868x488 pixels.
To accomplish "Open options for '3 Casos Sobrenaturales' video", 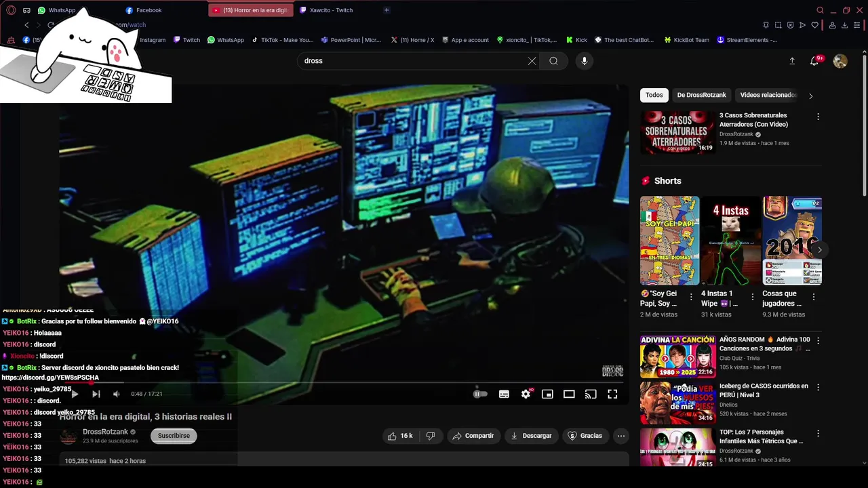I will click(x=818, y=117).
